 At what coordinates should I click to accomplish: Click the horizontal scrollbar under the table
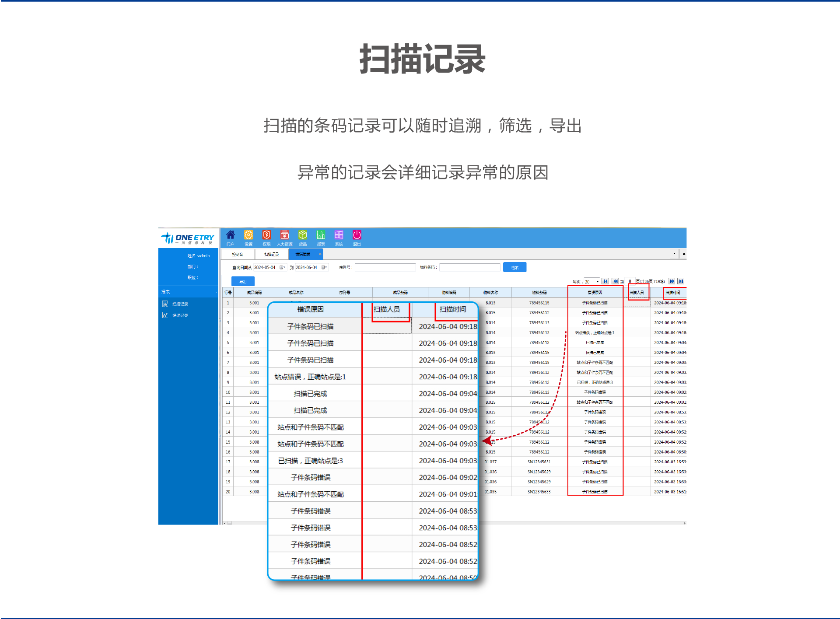454,523
